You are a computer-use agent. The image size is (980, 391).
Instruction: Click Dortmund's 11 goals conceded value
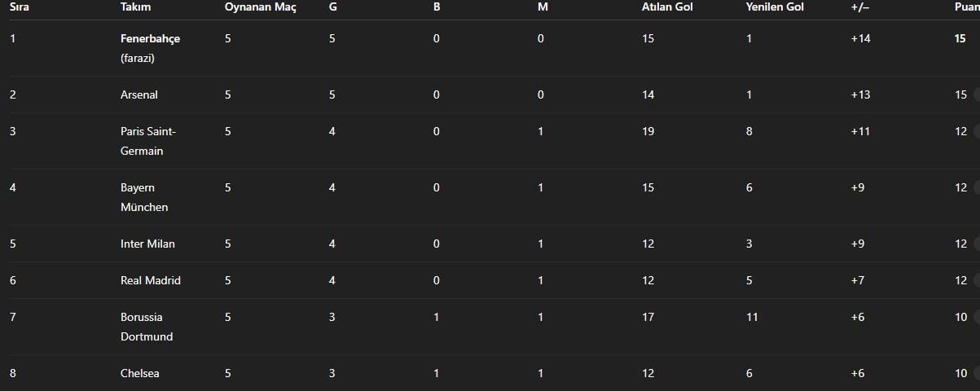pos(752,318)
